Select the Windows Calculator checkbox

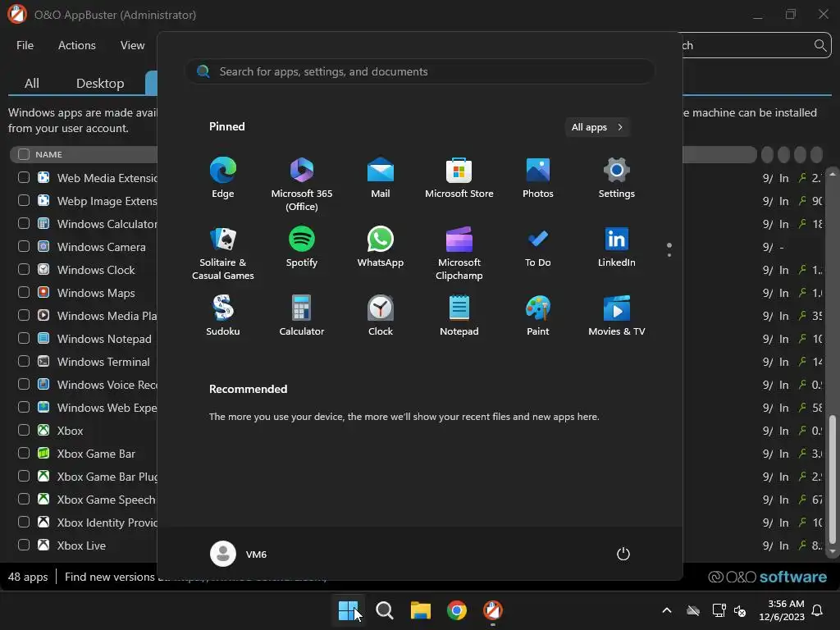tap(24, 223)
